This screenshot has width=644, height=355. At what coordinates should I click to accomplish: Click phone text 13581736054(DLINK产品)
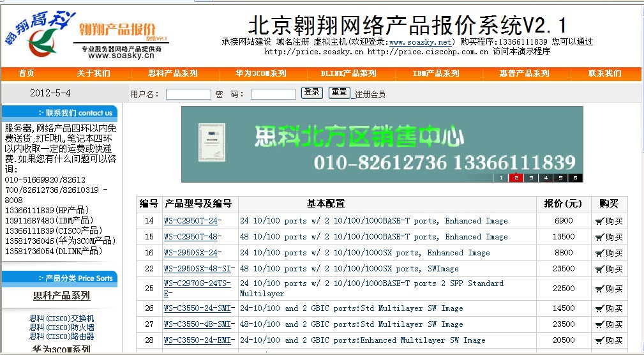tap(54, 251)
